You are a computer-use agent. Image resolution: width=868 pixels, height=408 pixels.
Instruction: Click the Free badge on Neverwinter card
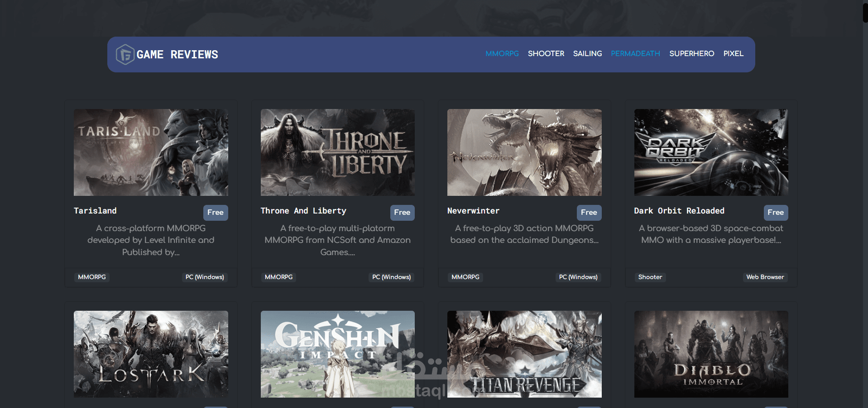tap(589, 213)
